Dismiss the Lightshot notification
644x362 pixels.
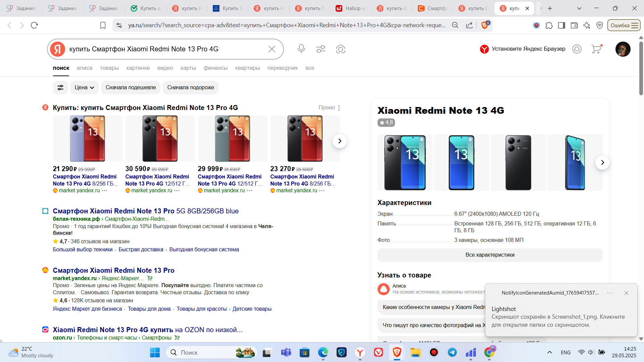click(x=626, y=293)
